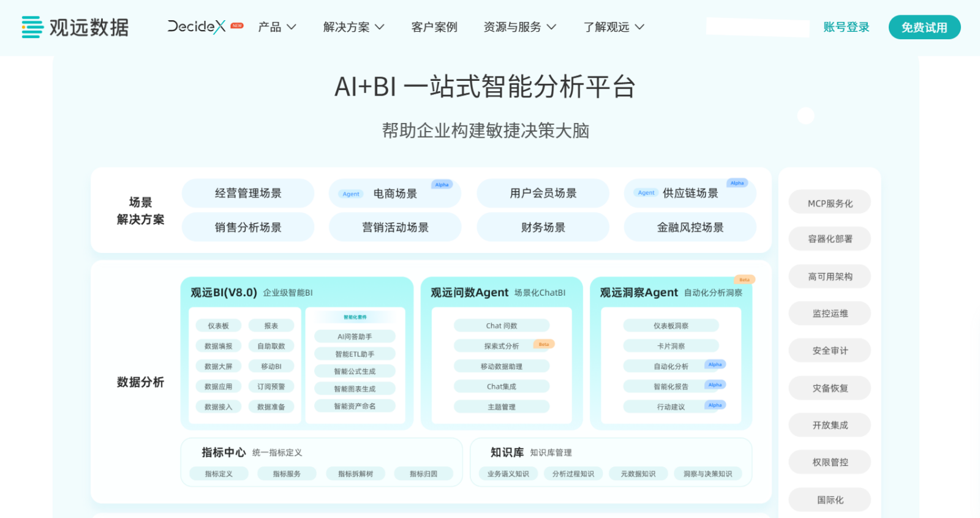This screenshot has width=980, height=518.
Task: Click the 卡片洞察 feature tag
Action: click(671, 346)
